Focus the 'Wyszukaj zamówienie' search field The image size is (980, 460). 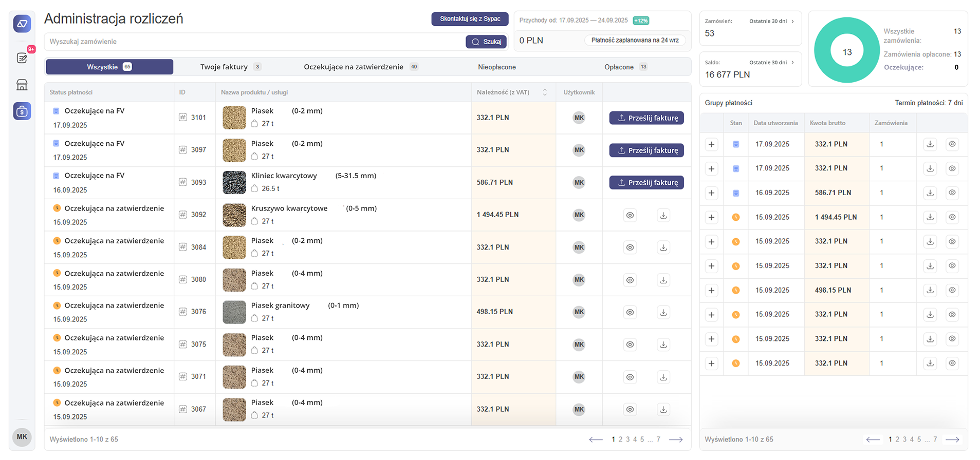[254, 42]
